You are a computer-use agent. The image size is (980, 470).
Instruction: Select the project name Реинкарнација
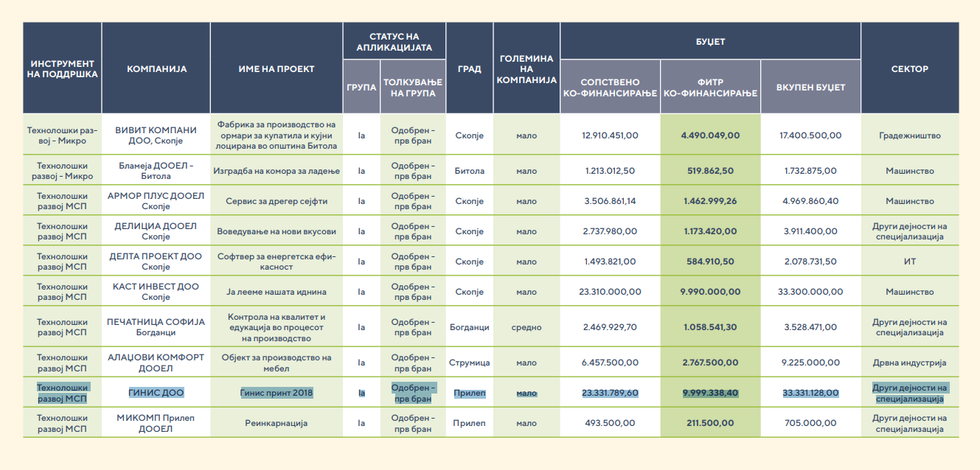coord(276,422)
